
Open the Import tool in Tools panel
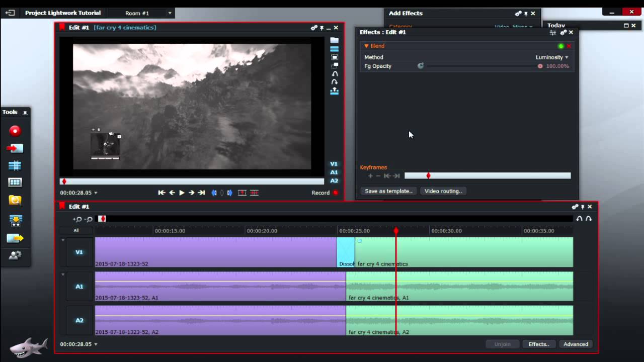pyautogui.click(x=15, y=148)
